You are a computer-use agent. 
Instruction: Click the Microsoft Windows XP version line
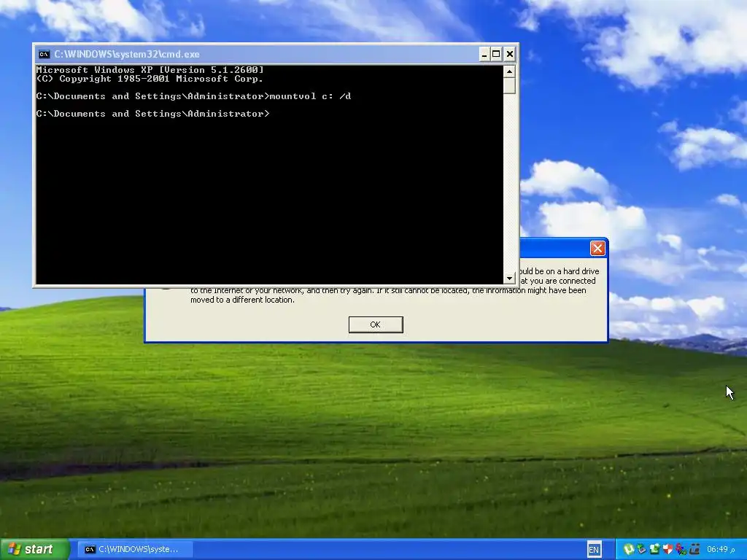pos(150,70)
